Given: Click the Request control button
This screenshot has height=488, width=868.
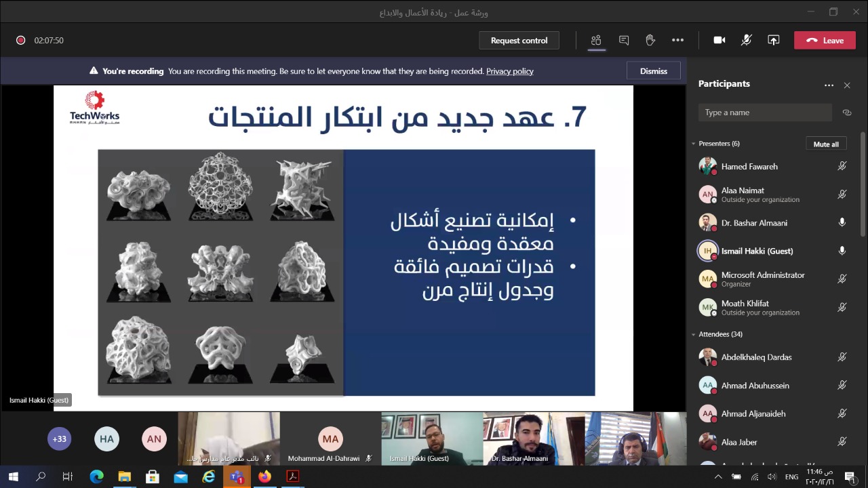Looking at the screenshot, I should pyautogui.click(x=519, y=40).
